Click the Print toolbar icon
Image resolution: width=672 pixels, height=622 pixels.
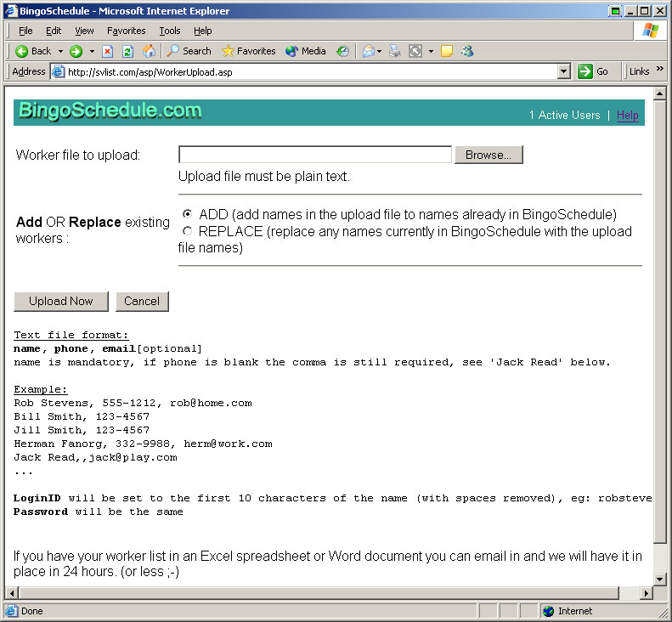click(x=395, y=52)
